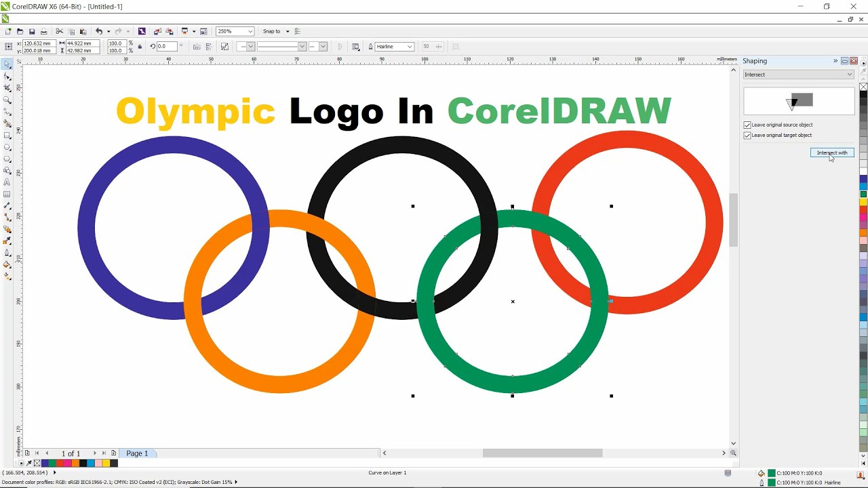868x488 pixels.
Task: Cut the selection with the scissors icon
Action: pos(59,31)
